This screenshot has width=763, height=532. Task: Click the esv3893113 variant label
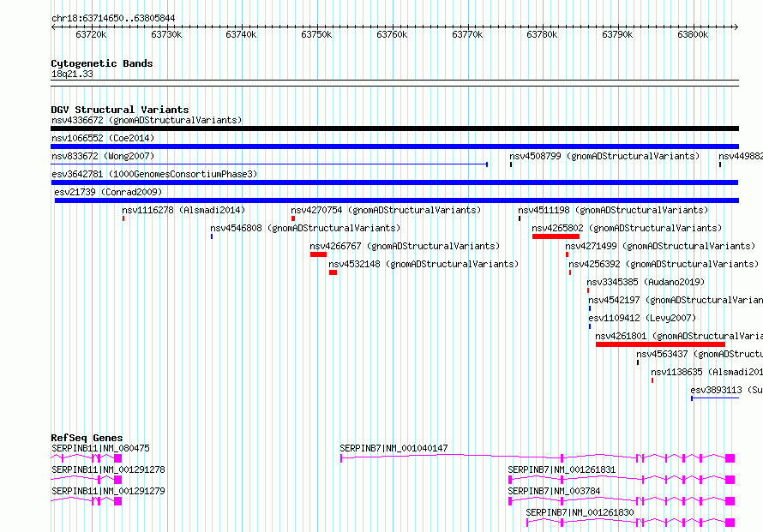(x=726, y=390)
